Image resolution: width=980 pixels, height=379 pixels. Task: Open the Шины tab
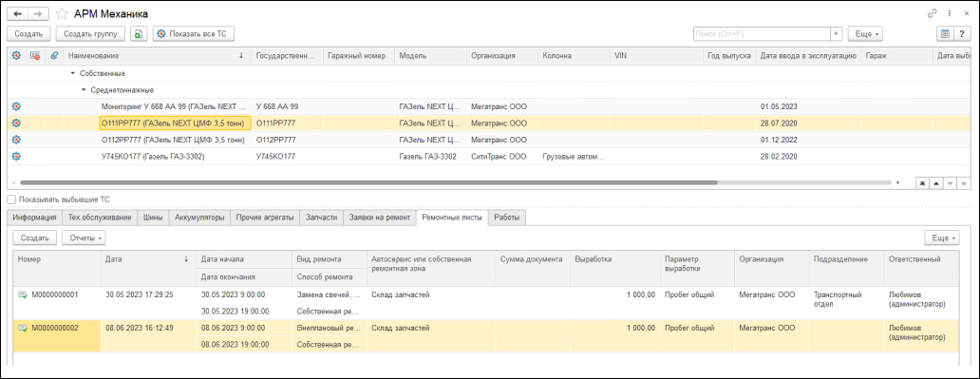click(153, 217)
